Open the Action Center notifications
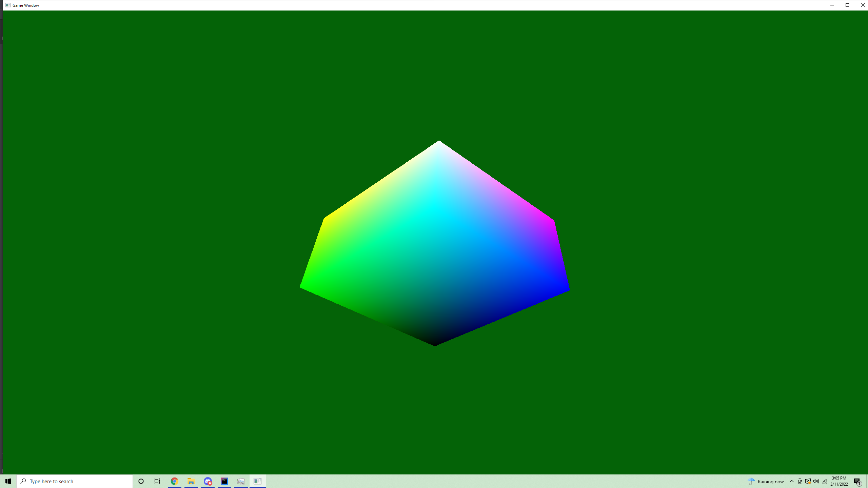 pos(857,481)
